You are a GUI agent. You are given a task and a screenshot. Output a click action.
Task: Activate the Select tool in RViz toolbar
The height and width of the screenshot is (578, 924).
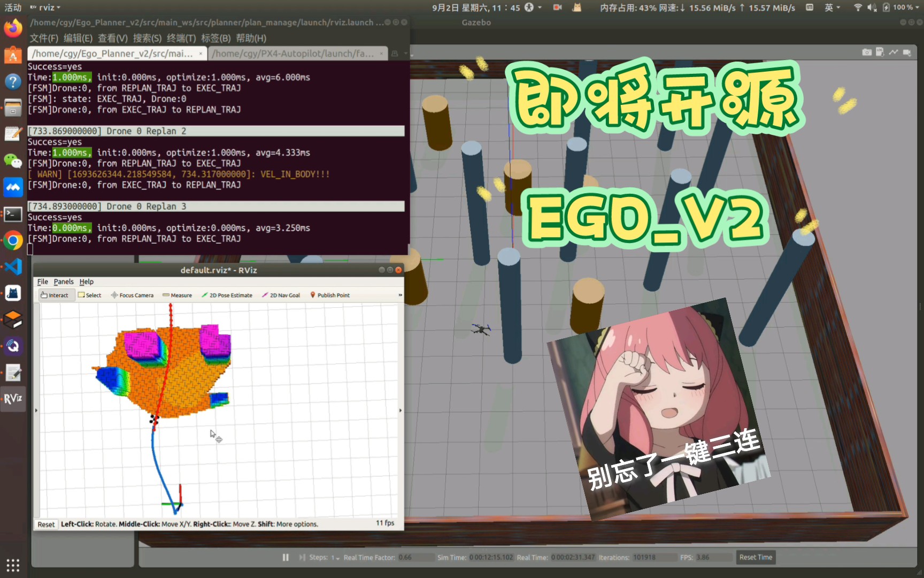click(89, 295)
